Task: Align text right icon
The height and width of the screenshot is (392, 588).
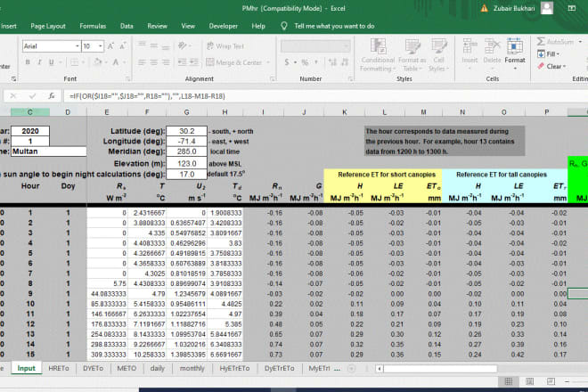Action: pos(166,62)
